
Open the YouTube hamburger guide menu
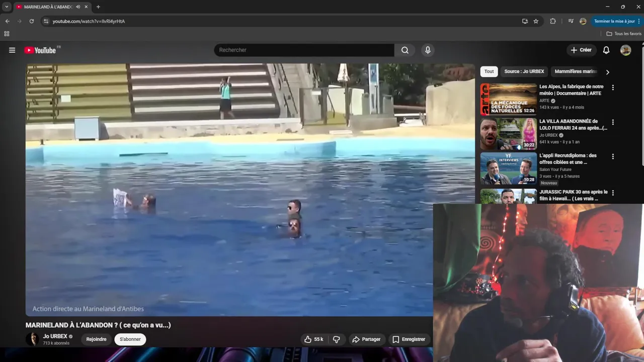pyautogui.click(x=12, y=50)
